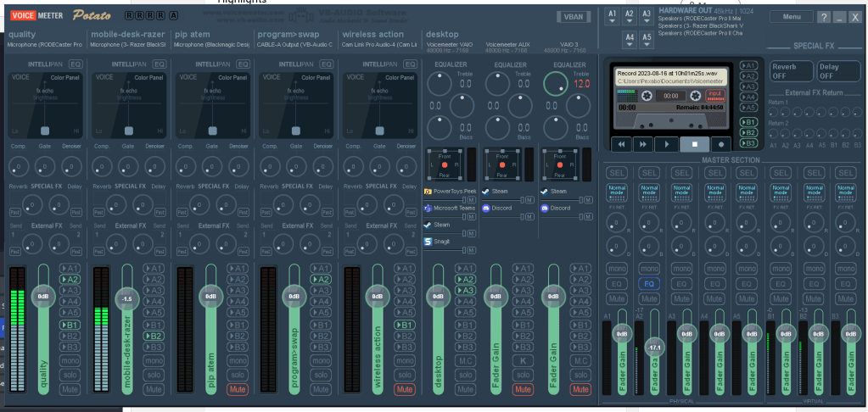
Task: Click mobile-desk-razer fader knob at -1.5
Action: (x=126, y=298)
